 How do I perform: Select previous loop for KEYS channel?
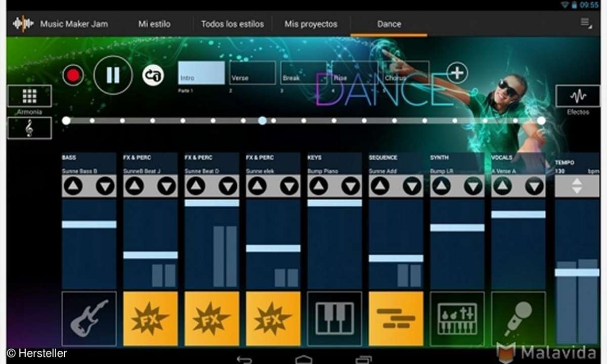(x=319, y=187)
